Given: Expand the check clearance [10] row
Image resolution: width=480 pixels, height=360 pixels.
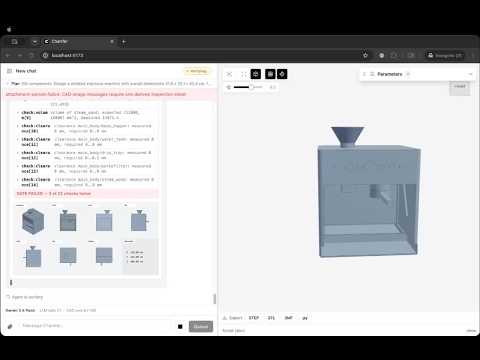Looking at the screenshot, I should tap(85, 129).
